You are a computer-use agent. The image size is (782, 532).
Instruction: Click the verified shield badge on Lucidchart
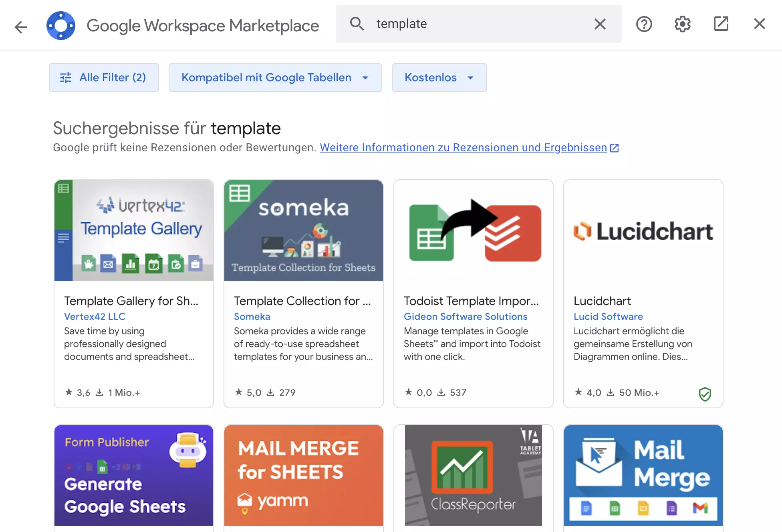705,394
